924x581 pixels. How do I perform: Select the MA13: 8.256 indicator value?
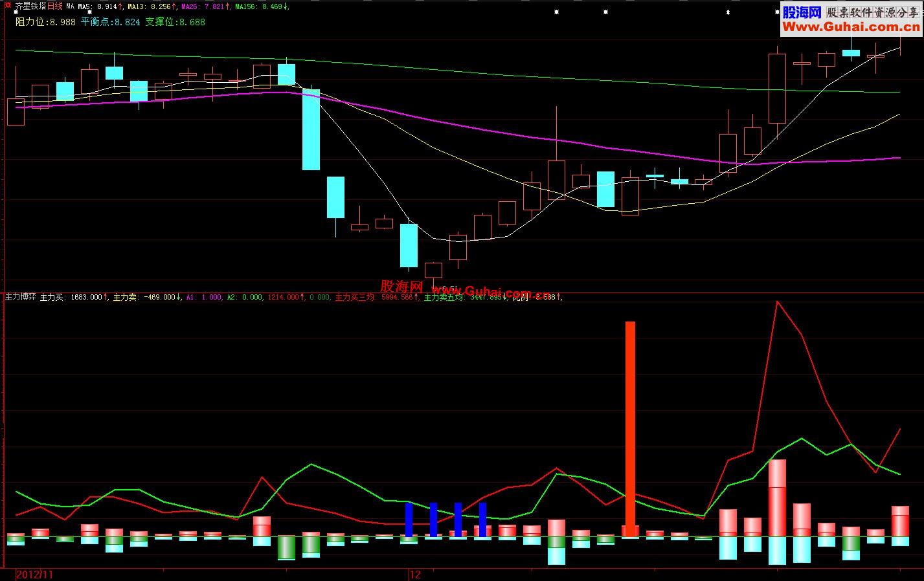152,6
